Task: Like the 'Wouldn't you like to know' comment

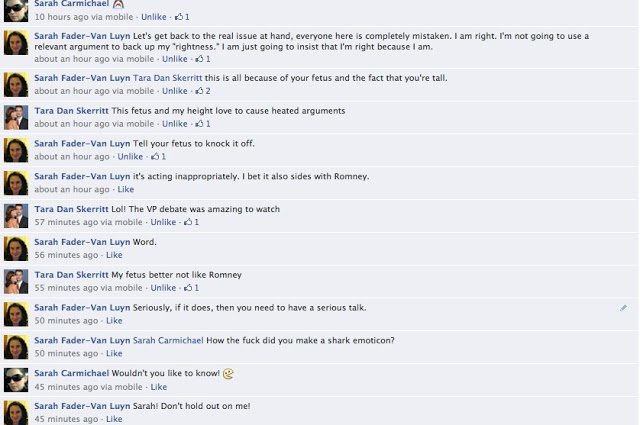Action: [159, 387]
